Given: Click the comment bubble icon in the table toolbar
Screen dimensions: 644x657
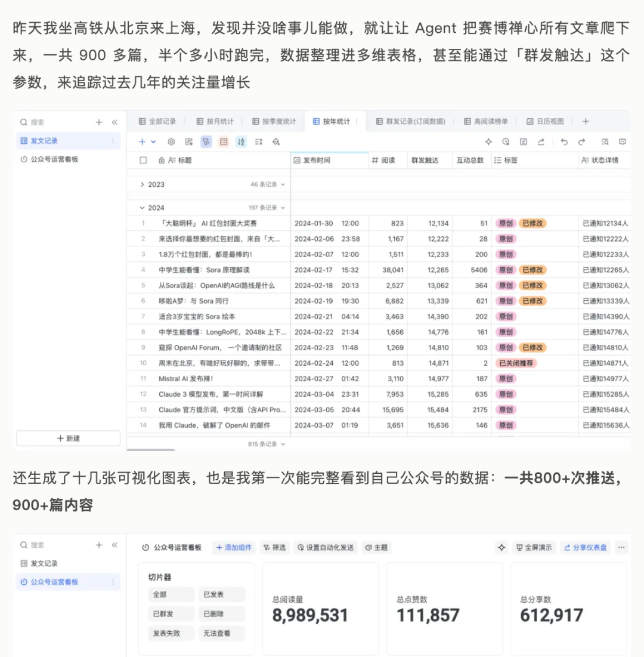Looking at the screenshot, I should tap(622, 142).
